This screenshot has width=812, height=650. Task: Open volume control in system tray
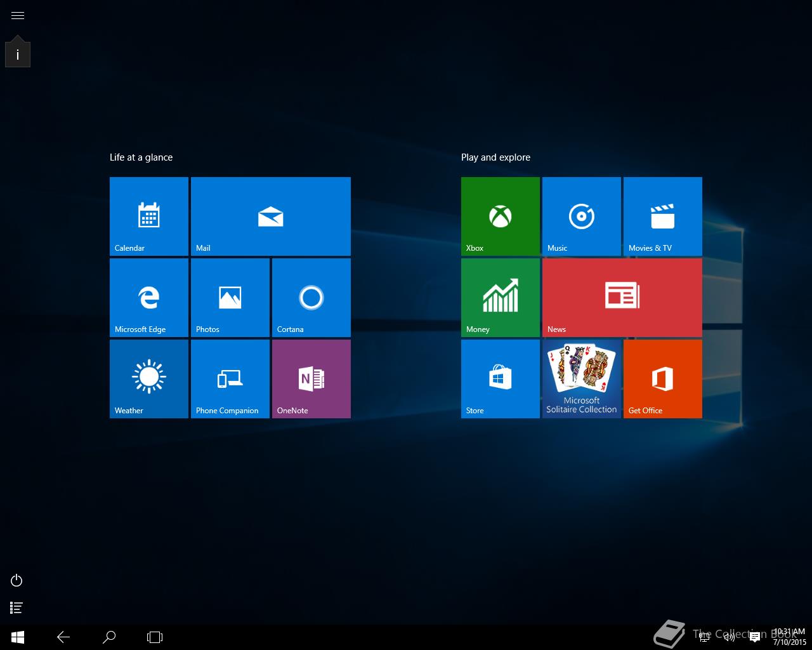pos(730,637)
